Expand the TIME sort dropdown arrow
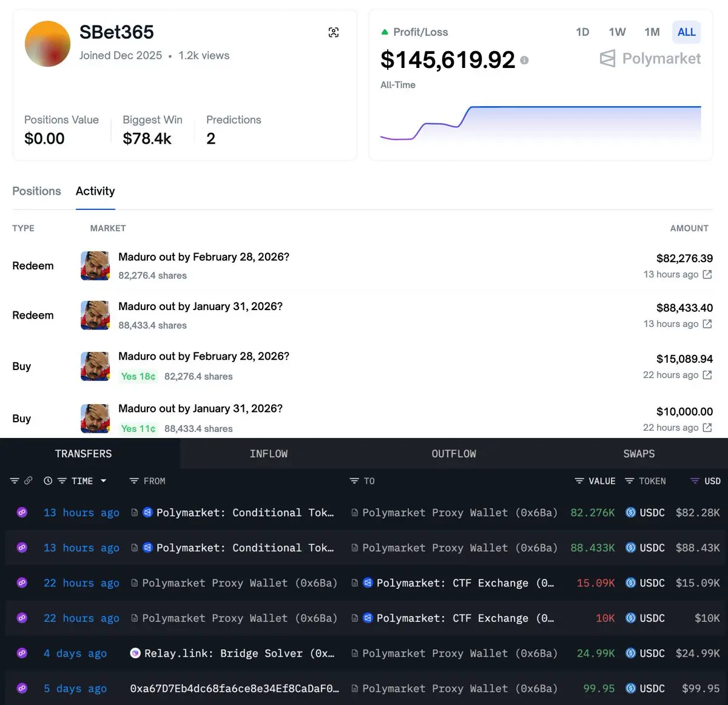Screen dimensions: 728x705 point(104,481)
